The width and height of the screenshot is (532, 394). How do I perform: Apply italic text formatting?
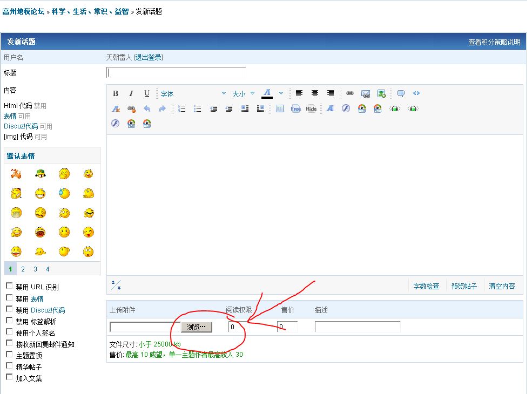131,93
